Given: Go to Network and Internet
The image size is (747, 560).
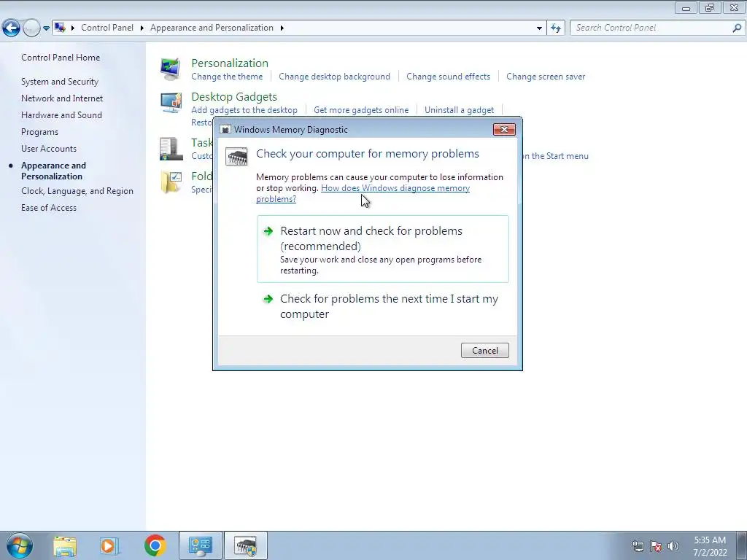Looking at the screenshot, I should (62, 98).
